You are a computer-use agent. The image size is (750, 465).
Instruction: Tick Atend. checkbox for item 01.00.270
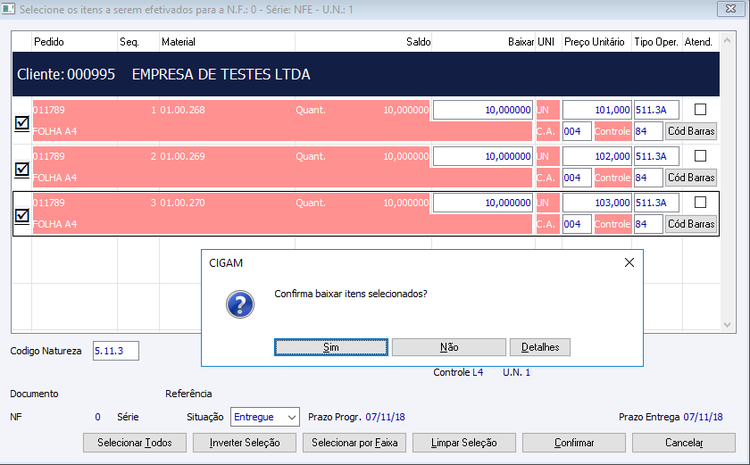tap(700, 202)
